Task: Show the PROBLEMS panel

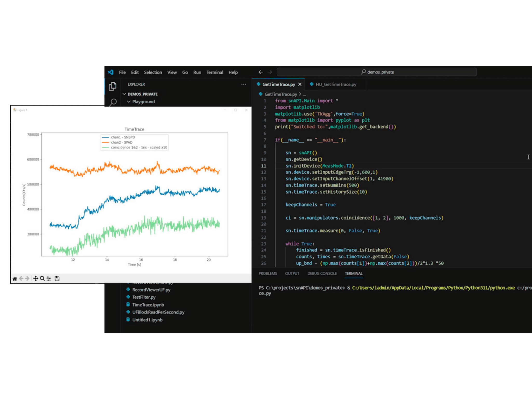Action: tap(268, 274)
